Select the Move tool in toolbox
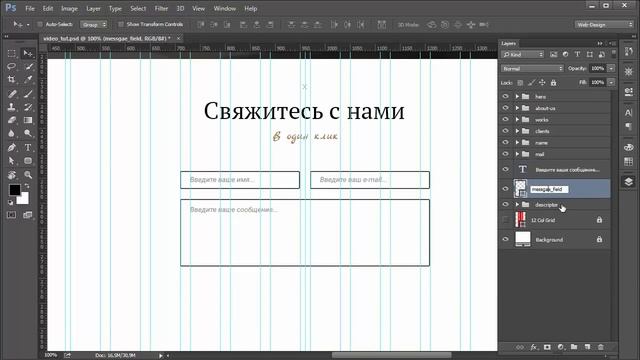The height and width of the screenshot is (360, 640). coord(28,53)
